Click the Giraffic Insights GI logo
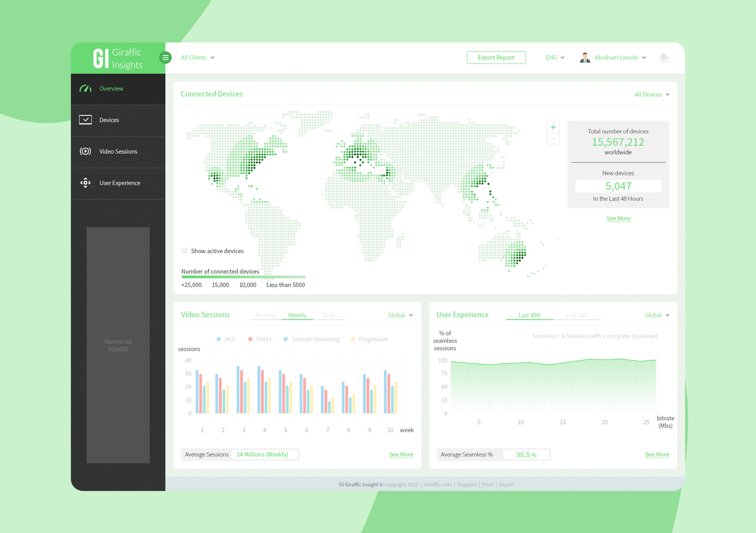Screen dimensions: 756x533 pyautogui.click(x=118, y=58)
